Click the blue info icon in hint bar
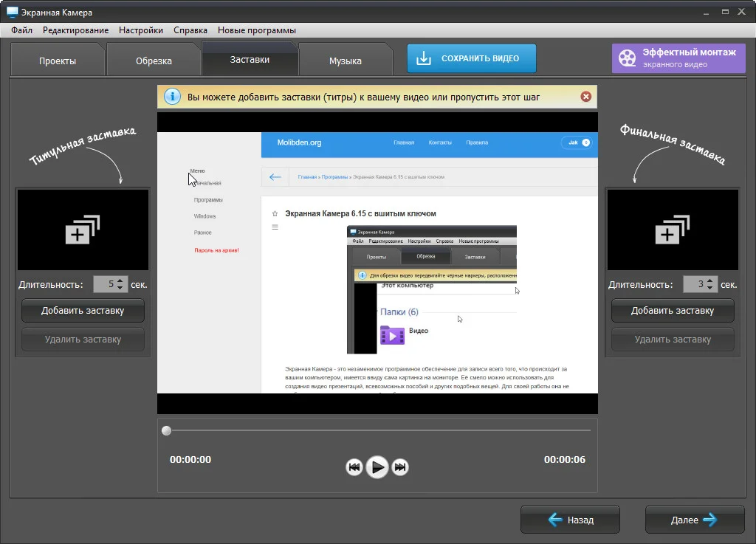This screenshot has width=756, height=544. (171, 97)
